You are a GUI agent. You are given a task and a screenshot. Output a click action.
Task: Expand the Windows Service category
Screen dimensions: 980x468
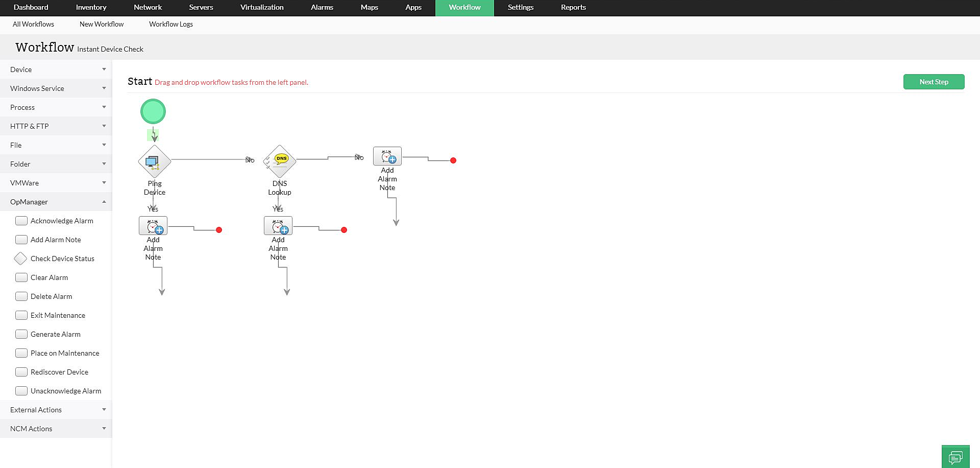[x=56, y=88]
